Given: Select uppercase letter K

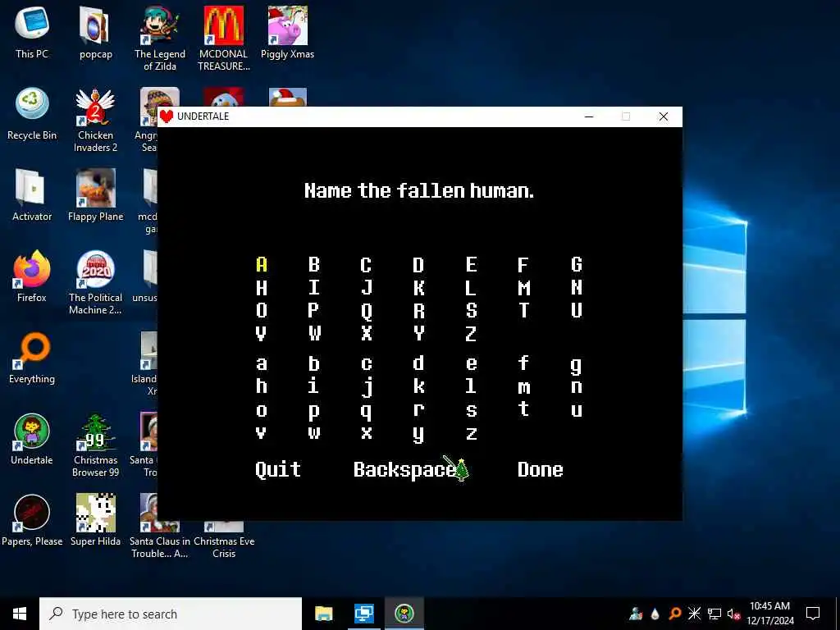Looking at the screenshot, I should [418, 288].
